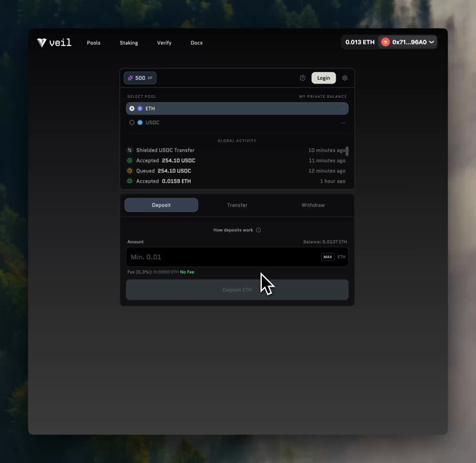The height and width of the screenshot is (463, 476).
Task: Open the help question-mark icon
Action: pos(302,78)
